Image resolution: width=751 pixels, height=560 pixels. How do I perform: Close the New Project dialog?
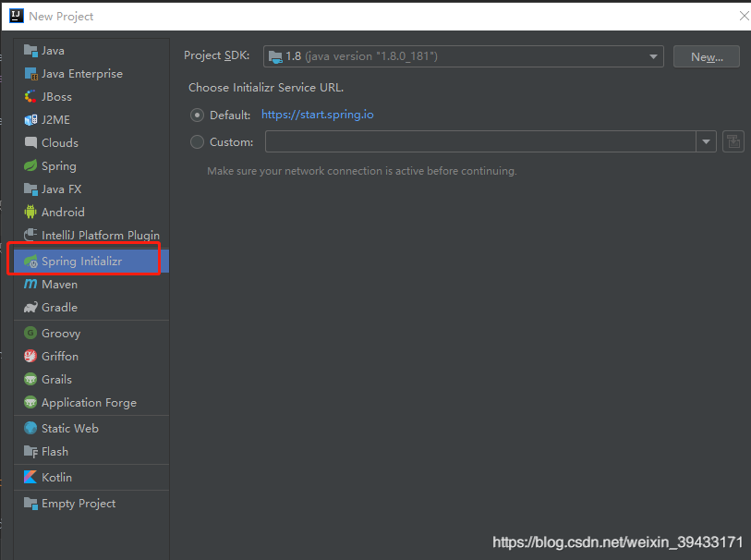coord(744,17)
